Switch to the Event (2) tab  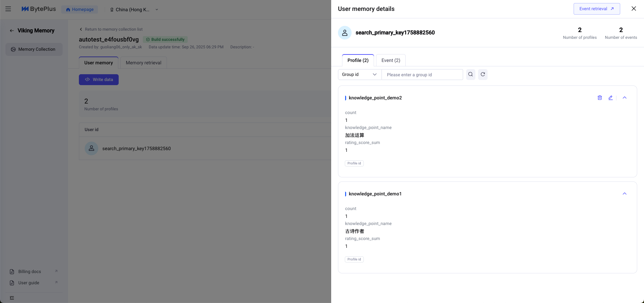pyautogui.click(x=391, y=60)
